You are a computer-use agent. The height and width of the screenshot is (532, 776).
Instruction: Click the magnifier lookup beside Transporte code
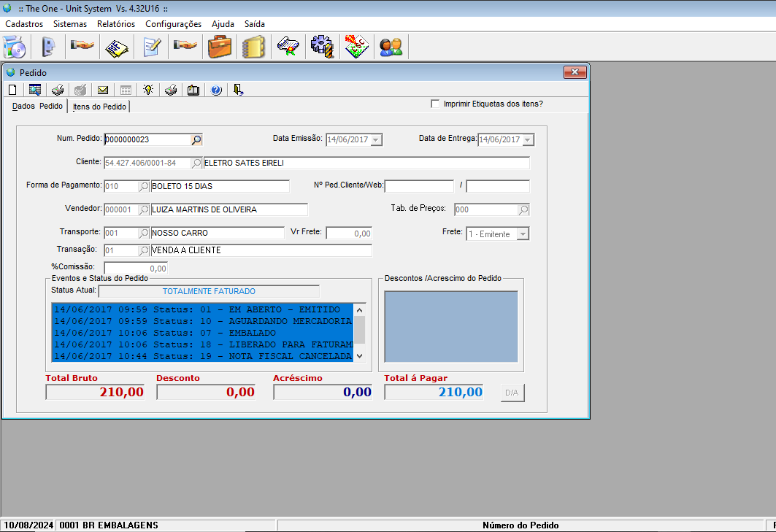coord(144,233)
